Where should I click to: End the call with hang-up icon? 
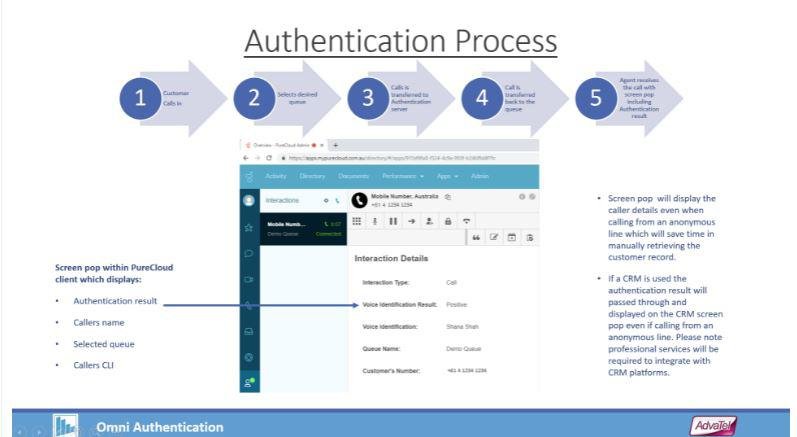pos(466,221)
